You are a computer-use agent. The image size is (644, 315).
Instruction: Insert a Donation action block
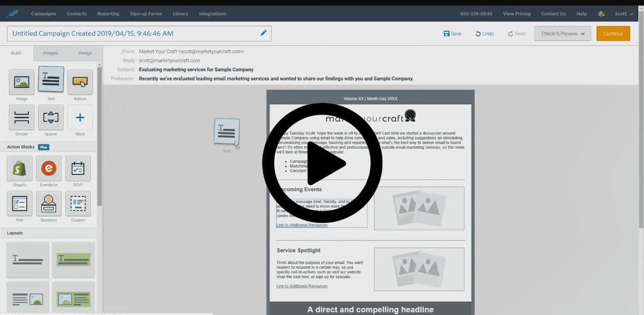(49, 203)
